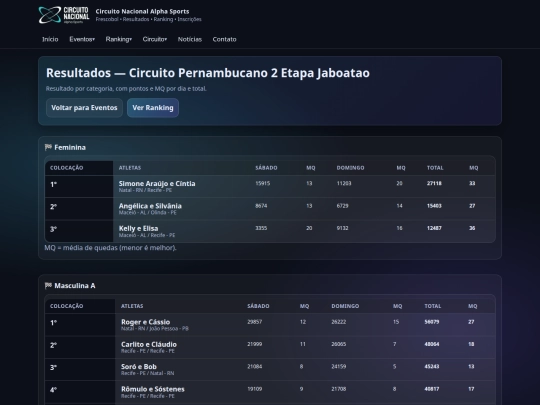Screen dimensions: 540x405
Task: Click the 1º placing in Feminina table
Action: (x=54, y=185)
